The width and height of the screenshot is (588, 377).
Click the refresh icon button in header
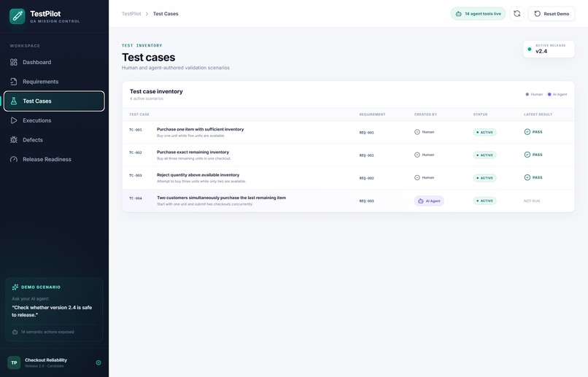(517, 14)
